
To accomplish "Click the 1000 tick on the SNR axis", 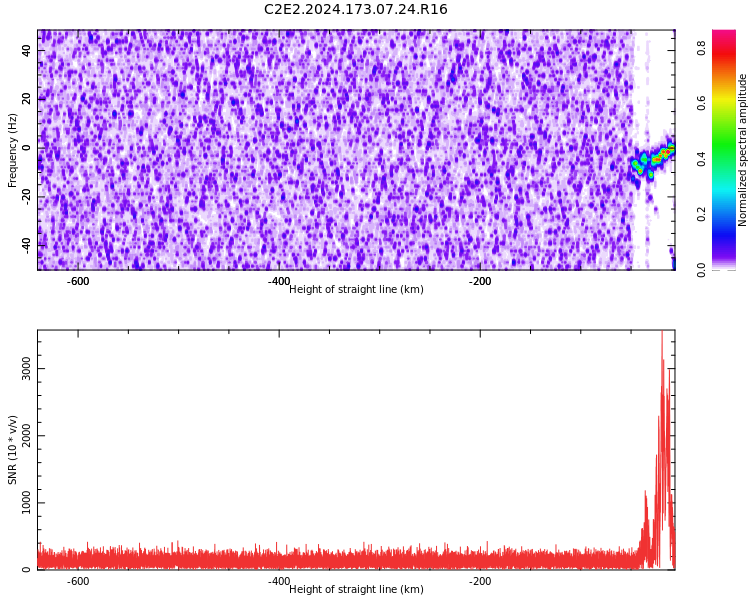I will click(26, 502).
